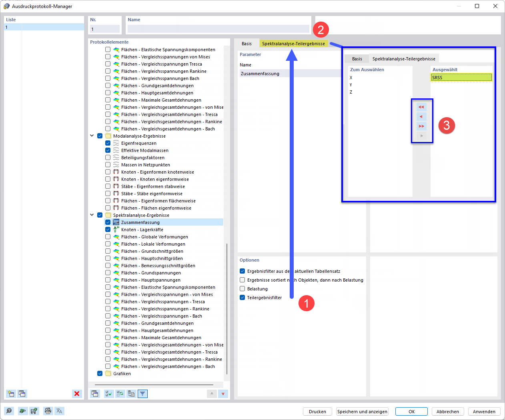Click the folder icon next to Grafiken
Screen dimensions: 505x420
tap(108, 374)
